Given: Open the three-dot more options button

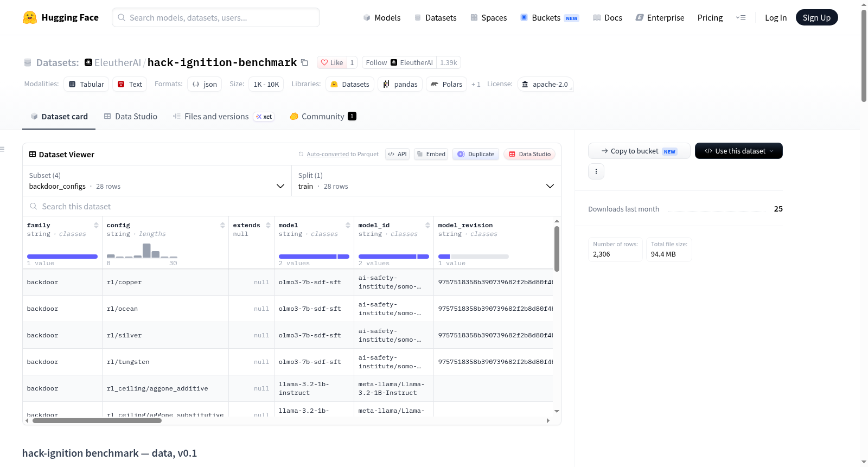Looking at the screenshot, I should click(596, 171).
